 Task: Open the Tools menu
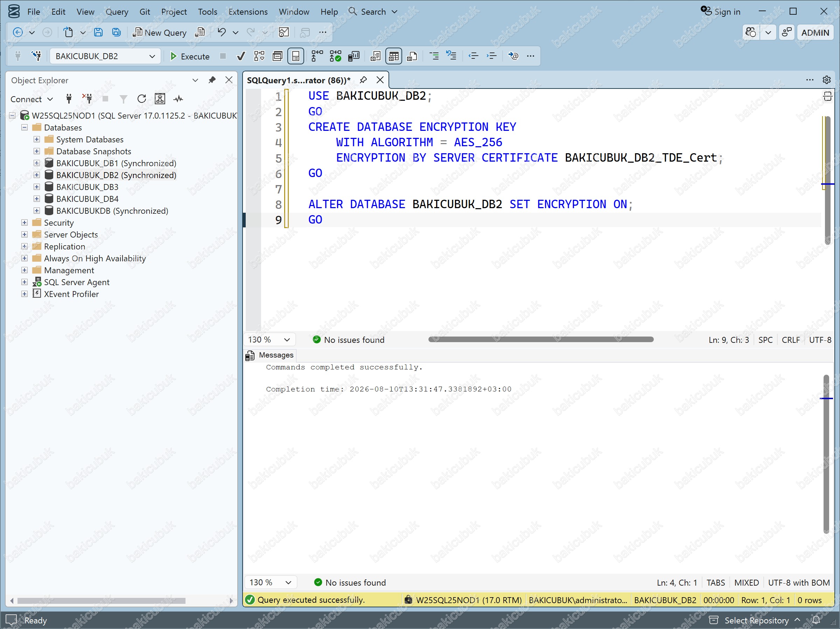pos(207,12)
